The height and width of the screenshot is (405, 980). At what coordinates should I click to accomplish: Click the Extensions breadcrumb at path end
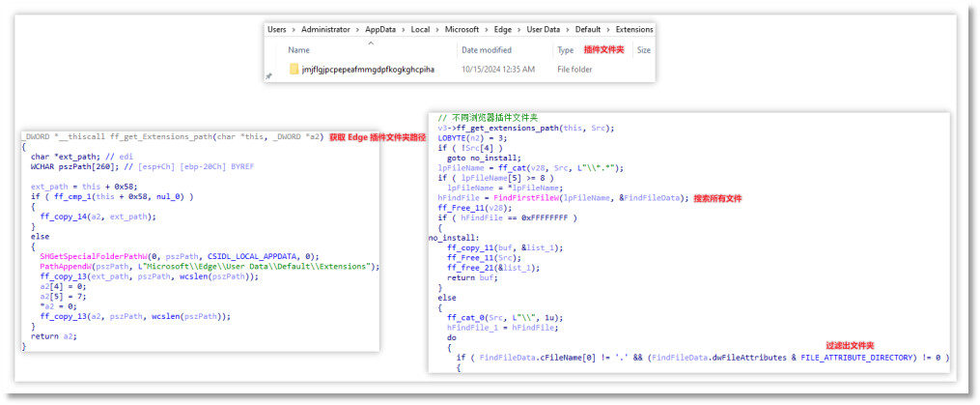(x=634, y=29)
